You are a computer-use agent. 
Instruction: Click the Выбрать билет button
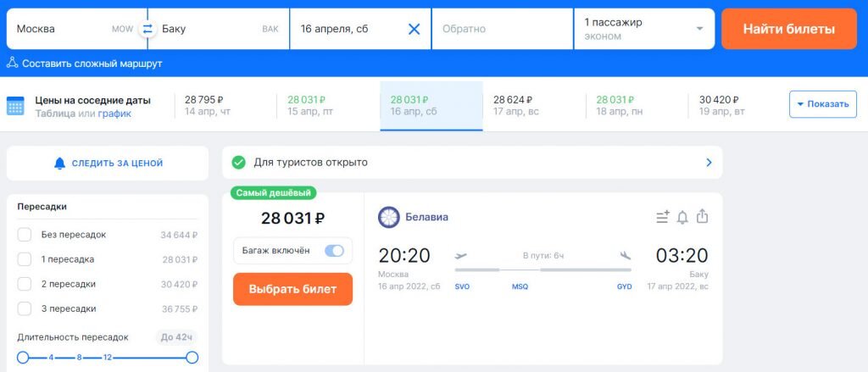pyautogui.click(x=292, y=289)
